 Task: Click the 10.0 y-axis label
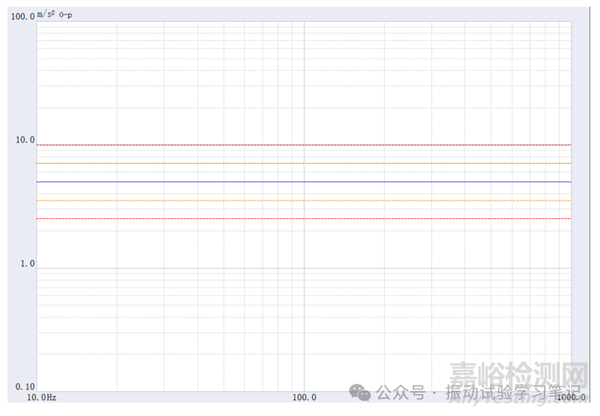click(22, 140)
